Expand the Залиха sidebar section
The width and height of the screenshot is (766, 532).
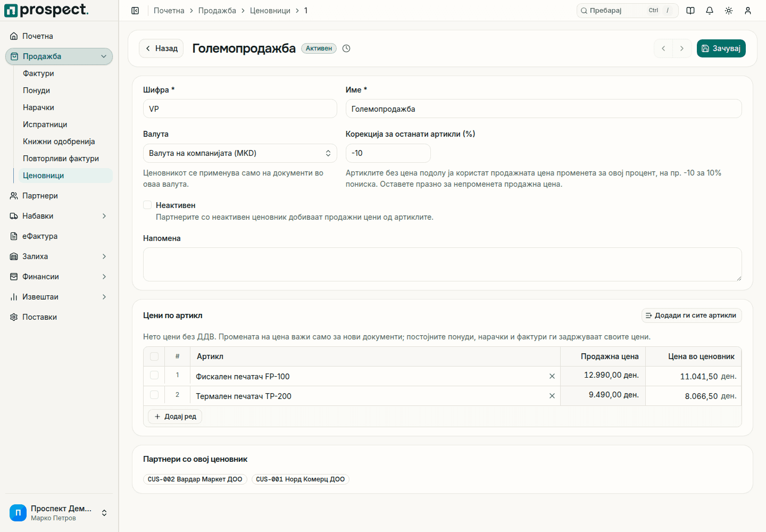(x=59, y=256)
